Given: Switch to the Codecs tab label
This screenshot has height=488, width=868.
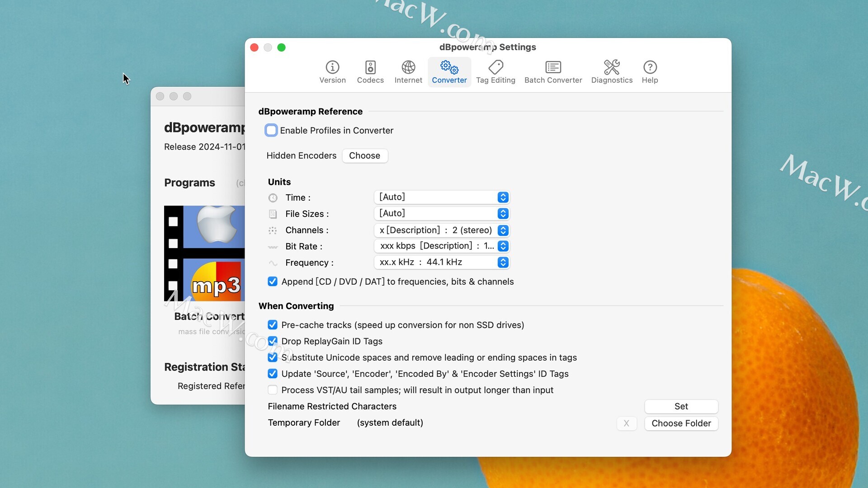Looking at the screenshot, I should (370, 80).
